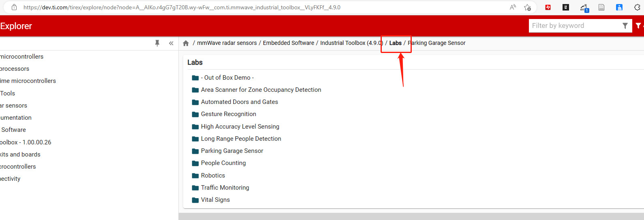
Task: Add page to favorites star icon
Action: tap(527, 7)
